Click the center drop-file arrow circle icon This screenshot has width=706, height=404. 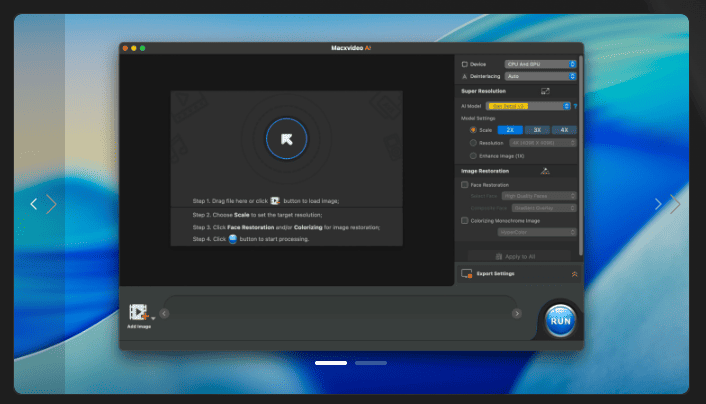coord(286,139)
